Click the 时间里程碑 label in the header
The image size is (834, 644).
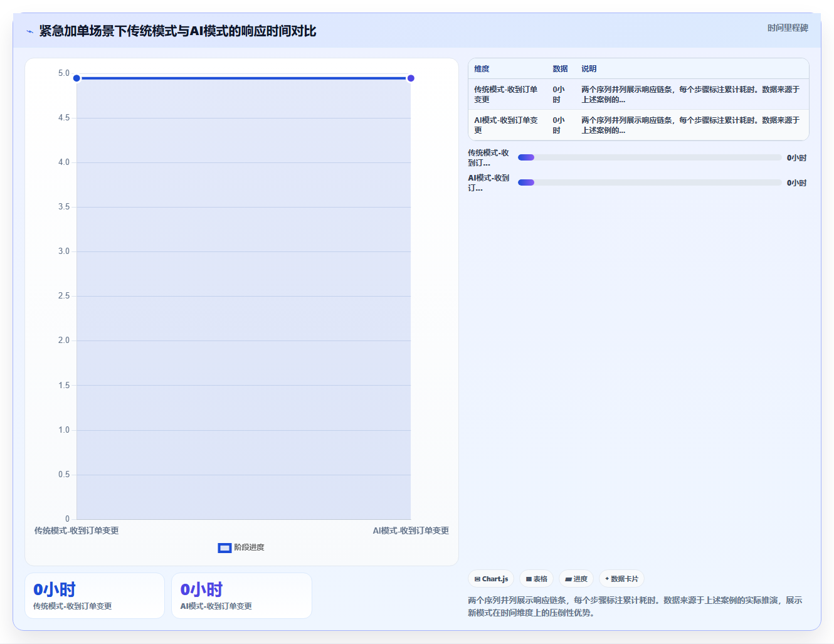click(x=788, y=28)
